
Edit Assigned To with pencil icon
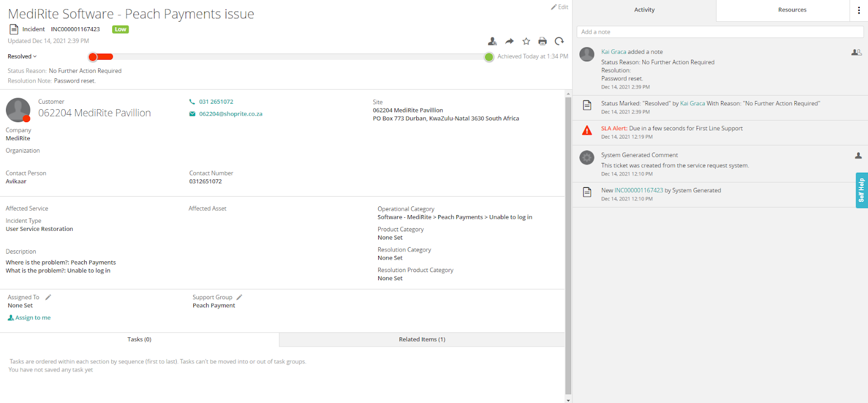point(48,297)
